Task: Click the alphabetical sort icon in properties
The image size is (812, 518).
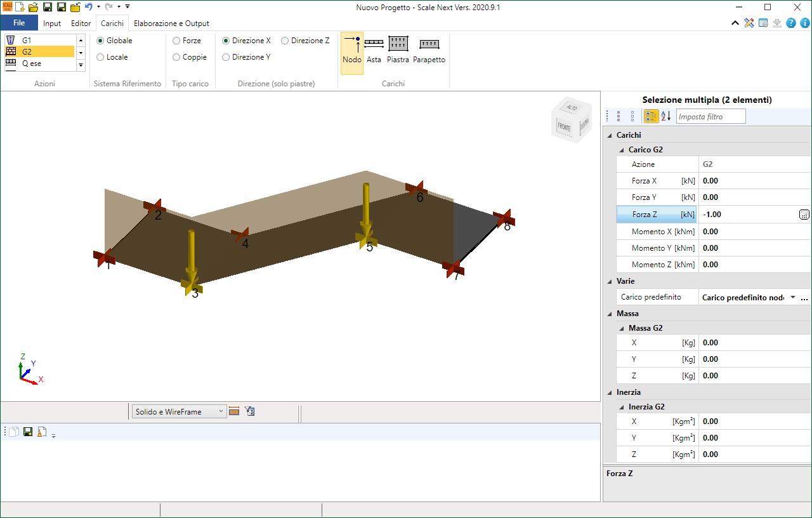Action: pos(665,116)
